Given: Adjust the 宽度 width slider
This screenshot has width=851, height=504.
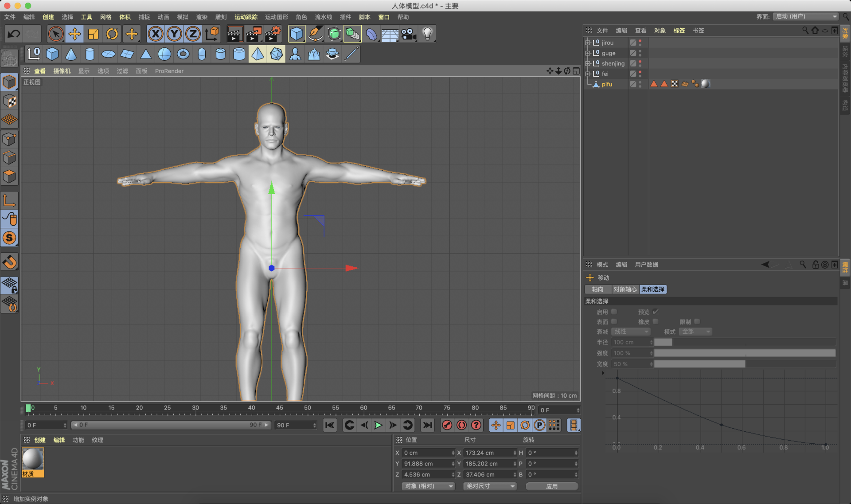Looking at the screenshot, I should [x=745, y=364].
